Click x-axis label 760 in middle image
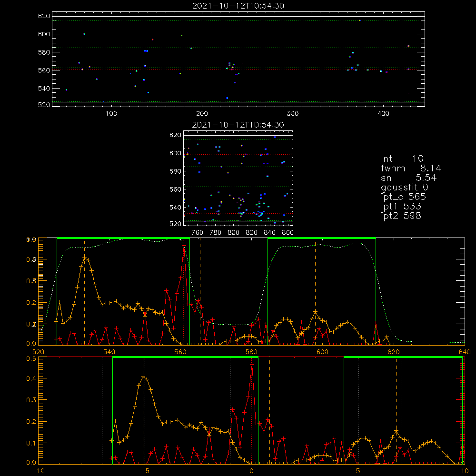Viewport: 476px width, 476px height. [198, 233]
